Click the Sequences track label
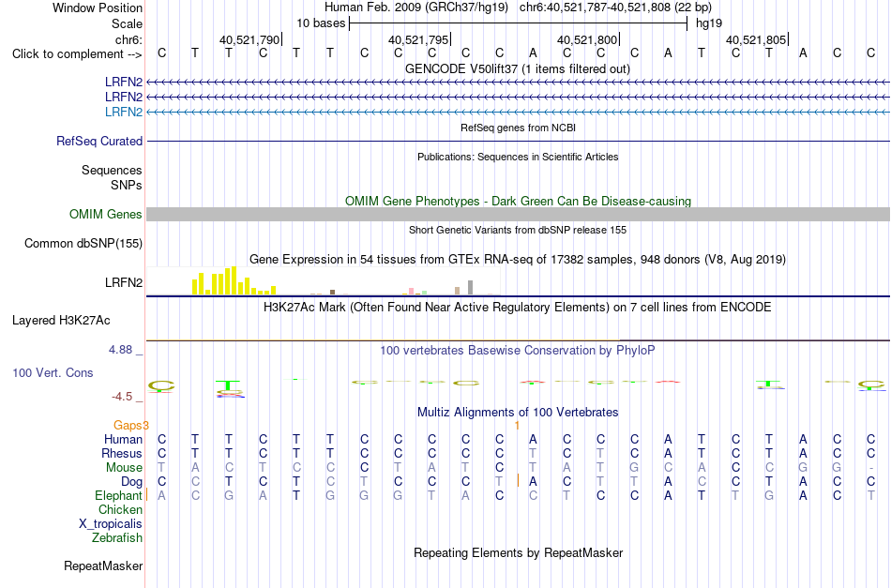This screenshot has width=891, height=588. coord(112,170)
